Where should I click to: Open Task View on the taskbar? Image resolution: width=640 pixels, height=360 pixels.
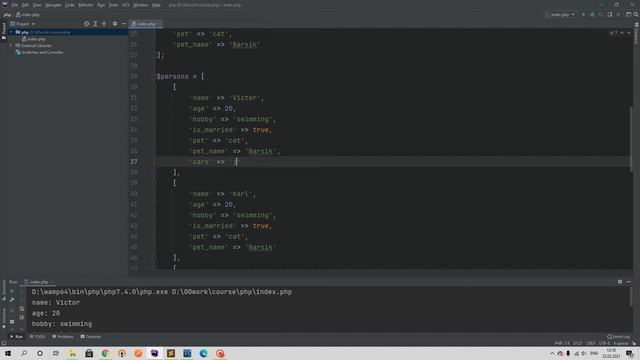[x=56, y=353]
